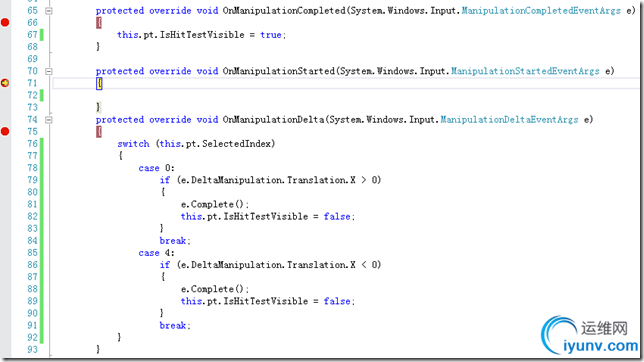The width and height of the screenshot is (644, 362).
Task: Remove the breakpoint on line 75
Action: [5, 131]
